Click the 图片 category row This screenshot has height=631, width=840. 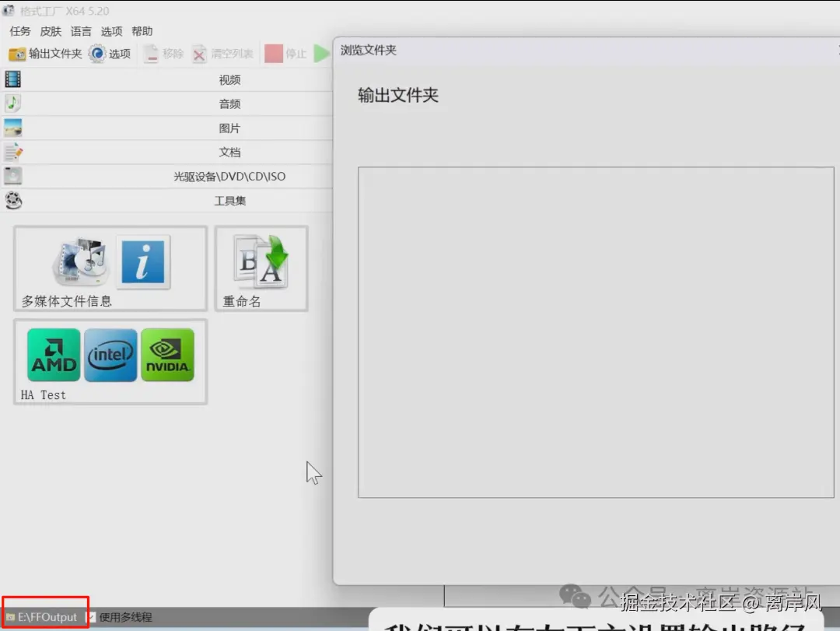pos(230,127)
